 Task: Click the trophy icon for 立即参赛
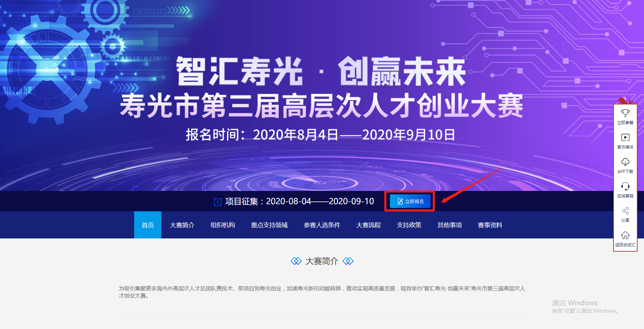coord(625,113)
